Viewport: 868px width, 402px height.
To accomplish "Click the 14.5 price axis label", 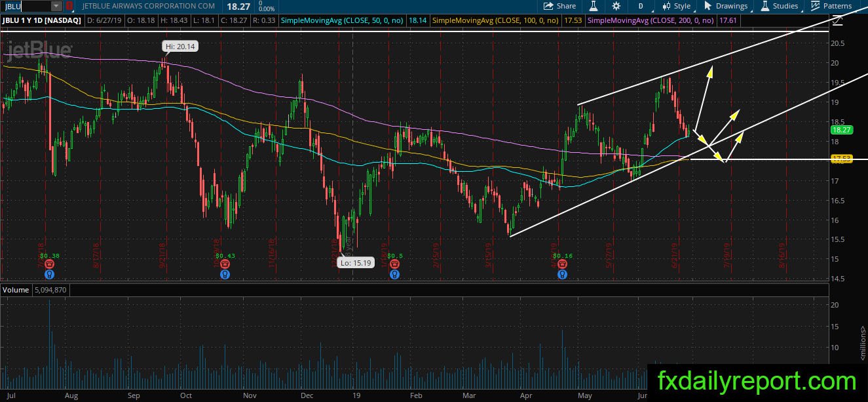I will (838, 279).
